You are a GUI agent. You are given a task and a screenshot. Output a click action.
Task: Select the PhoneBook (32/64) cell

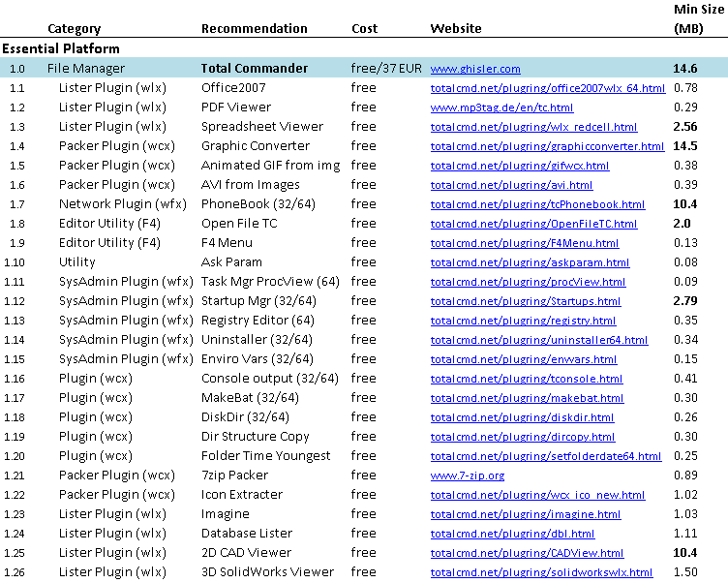[258, 204]
